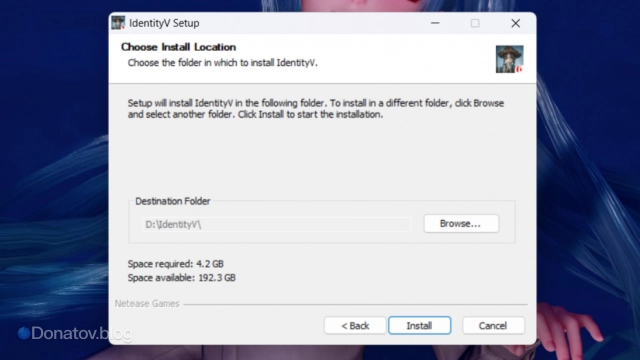Click the 'Space available: 192.3 GB' text
The height and width of the screenshot is (360, 640).
point(182,278)
